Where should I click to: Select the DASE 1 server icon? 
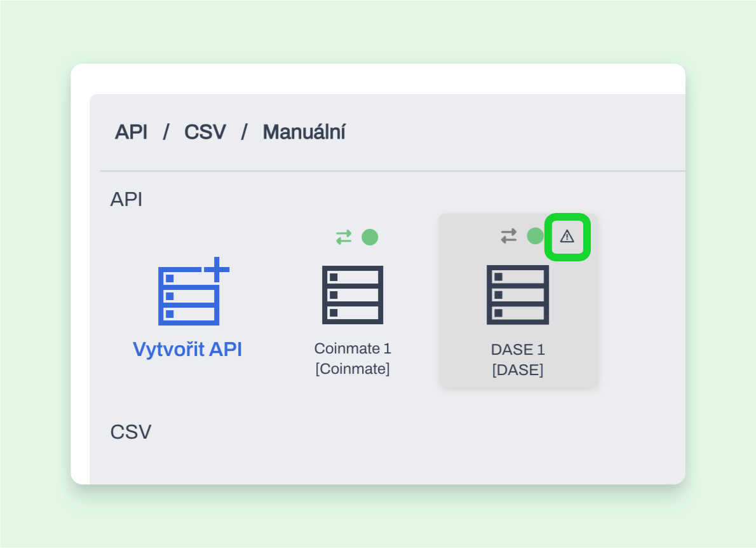(518, 295)
